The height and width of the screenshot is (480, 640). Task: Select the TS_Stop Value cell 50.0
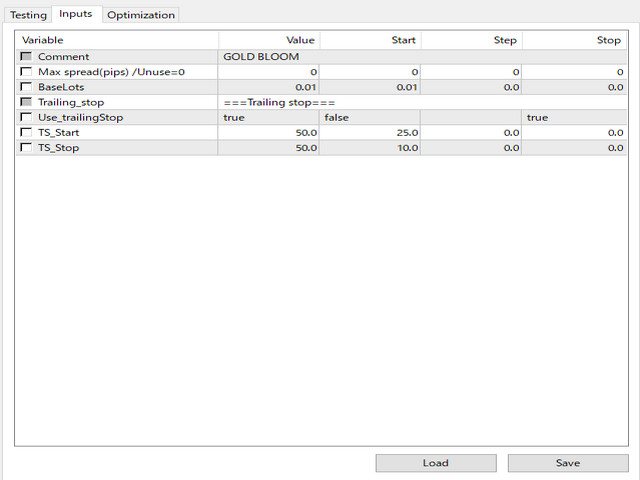(x=269, y=148)
